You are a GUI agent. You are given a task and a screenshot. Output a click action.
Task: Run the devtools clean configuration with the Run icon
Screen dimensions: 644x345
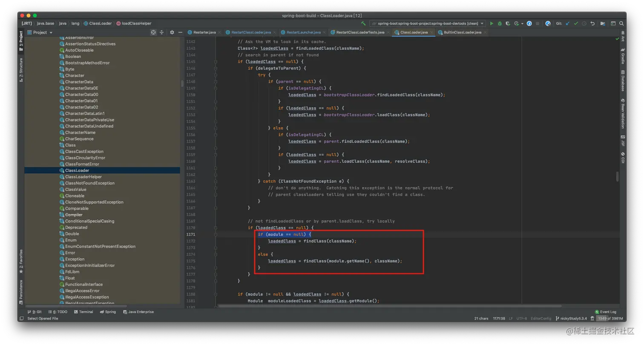tap(492, 23)
